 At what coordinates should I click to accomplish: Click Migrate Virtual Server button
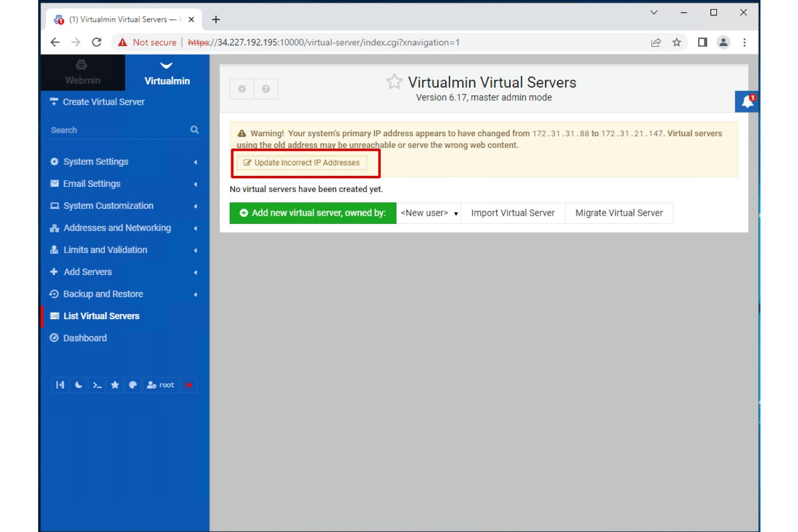[619, 213]
